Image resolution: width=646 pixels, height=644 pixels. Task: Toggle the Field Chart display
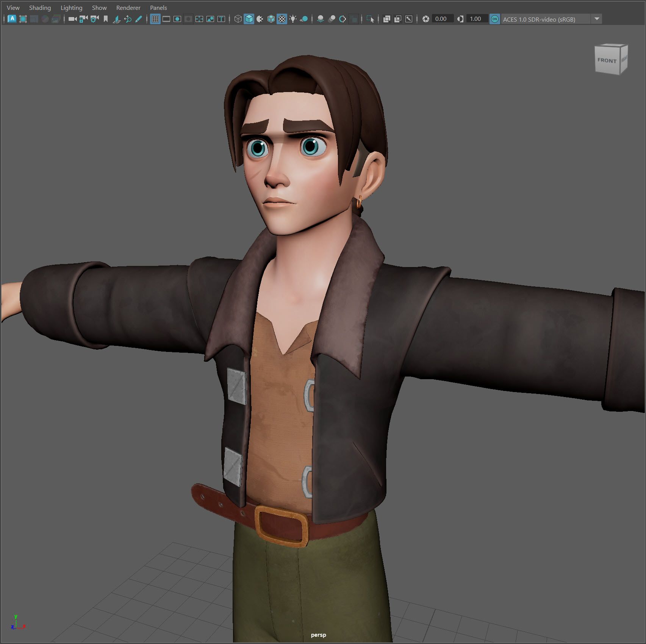pos(199,19)
